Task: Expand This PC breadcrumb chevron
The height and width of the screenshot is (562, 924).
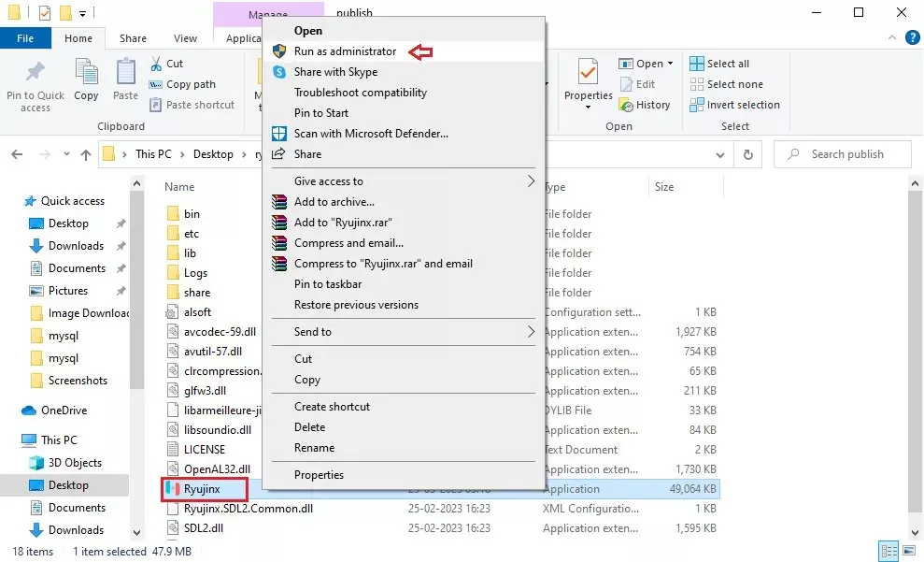Action: pos(182,154)
